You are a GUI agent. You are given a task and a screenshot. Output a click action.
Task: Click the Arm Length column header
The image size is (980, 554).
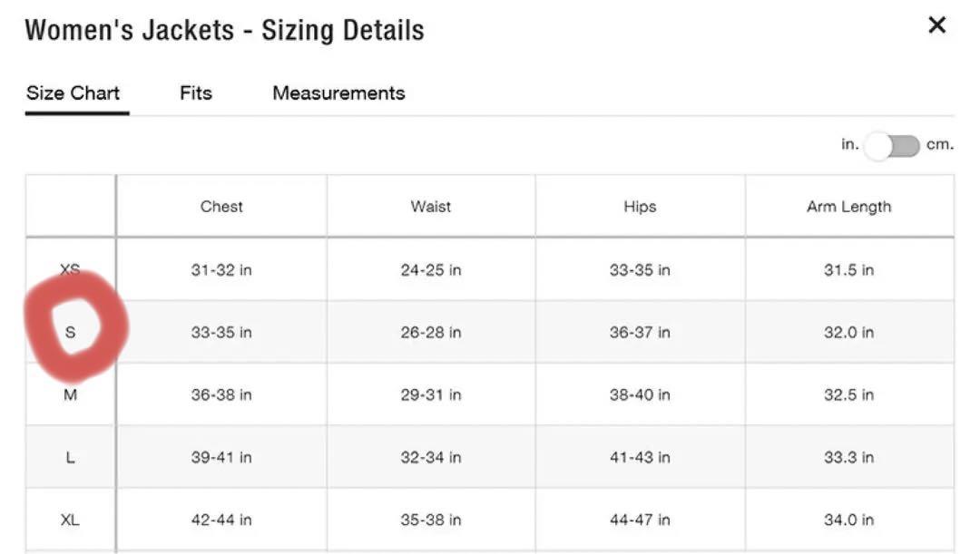coord(848,207)
